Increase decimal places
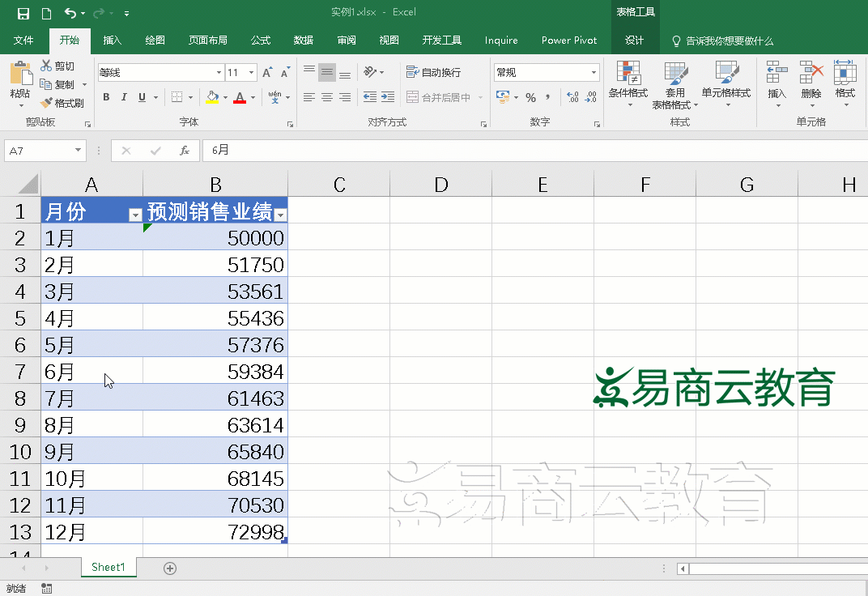Image resolution: width=868 pixels, height=596 pixels. (x=573, y=98)
